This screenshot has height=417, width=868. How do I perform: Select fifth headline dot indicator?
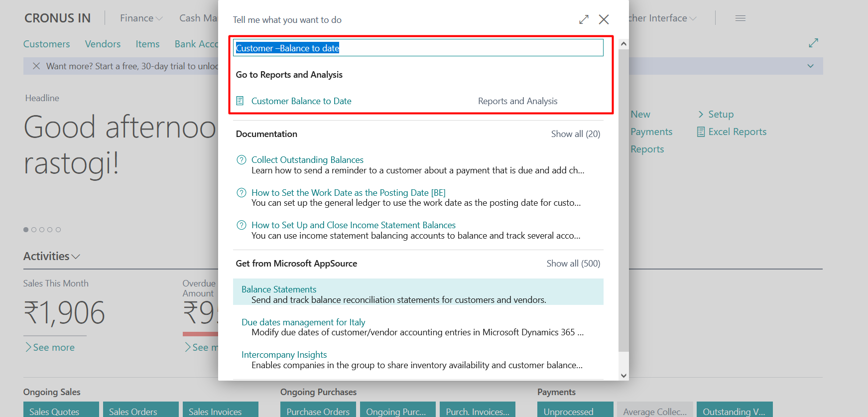click(58, 230)
